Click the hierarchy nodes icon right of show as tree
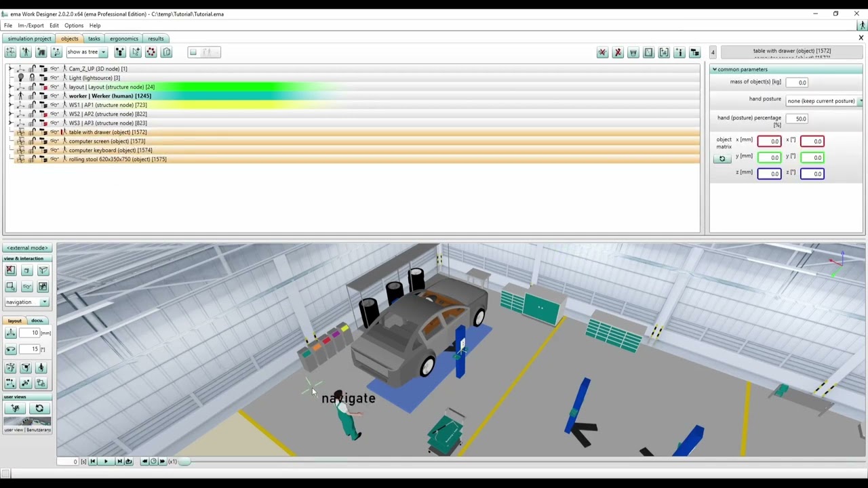The width and height of the screenshot is (868, 488). (120, 52)
